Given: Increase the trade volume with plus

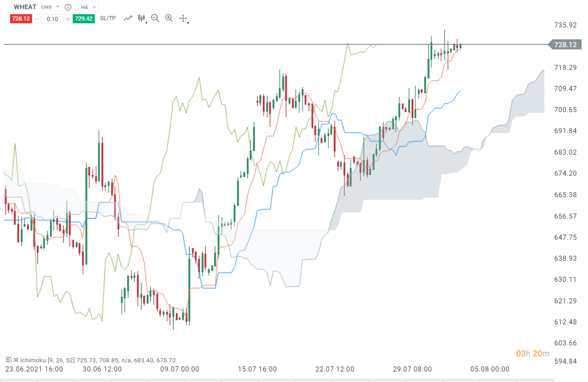Looking at the screenshot, I should pyautogui.click(x=68, y=19).
